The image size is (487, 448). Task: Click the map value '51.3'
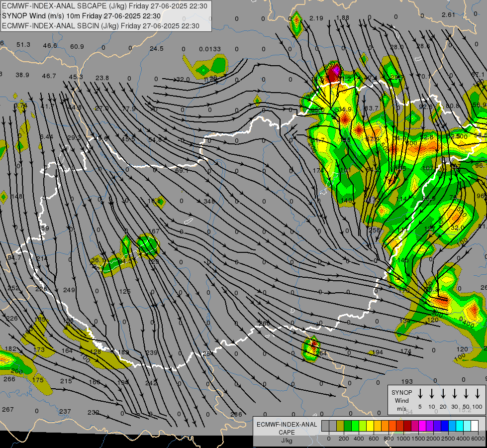pyautogui.click(x=23, y=45)
